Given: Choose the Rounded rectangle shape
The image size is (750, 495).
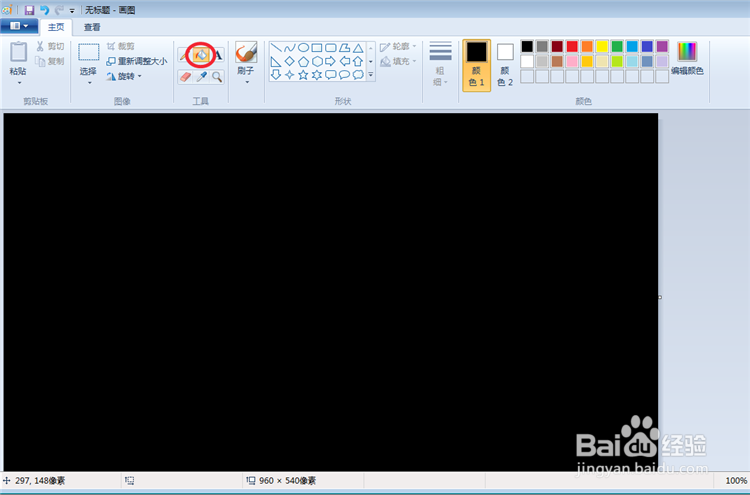Looking at the screenshot, I should 331,48.
